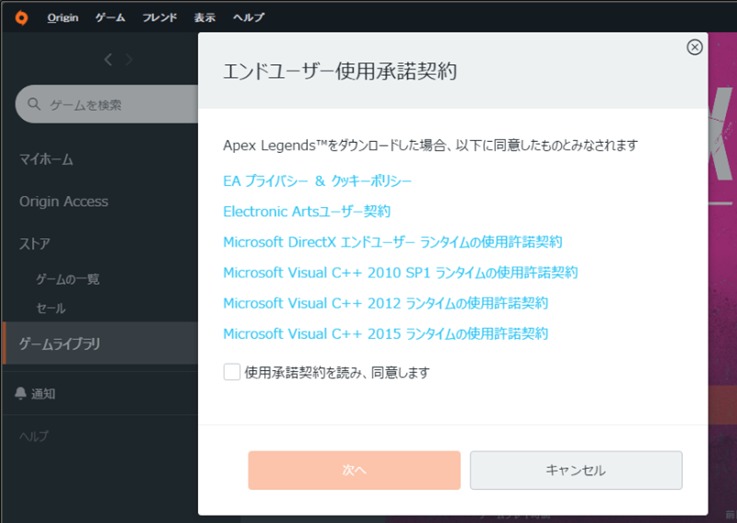Click the キャンセル button
The image size is (737, 523).
click(576, 470)
